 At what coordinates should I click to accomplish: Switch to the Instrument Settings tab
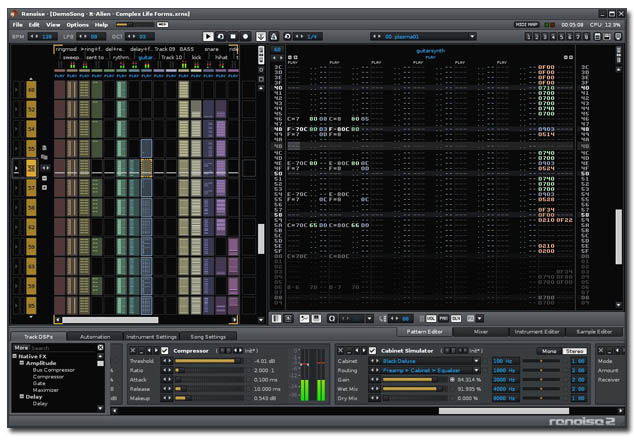(151, 336)
